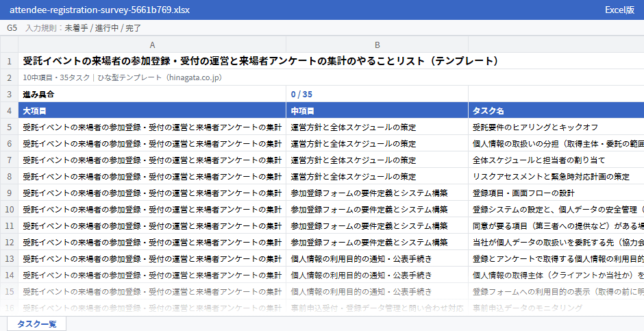Select row header 4
The width and height of the screenshot is (644, 331).
coord(9,110)
